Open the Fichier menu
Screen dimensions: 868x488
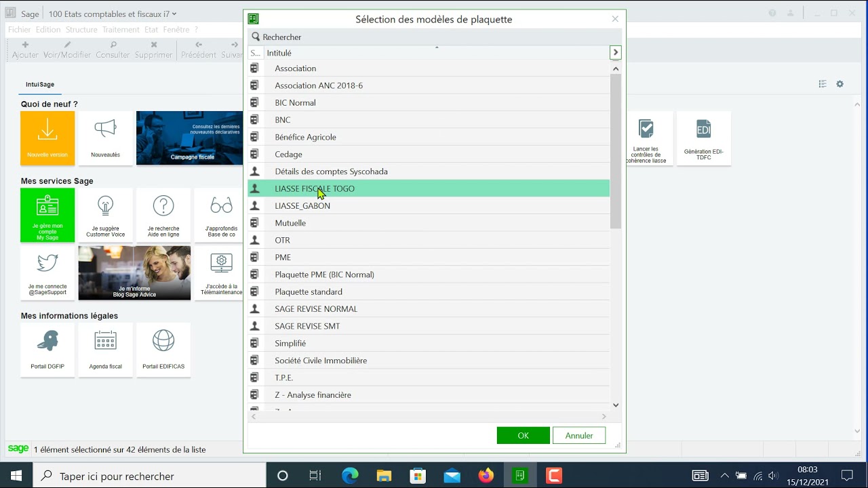[20, 30]
